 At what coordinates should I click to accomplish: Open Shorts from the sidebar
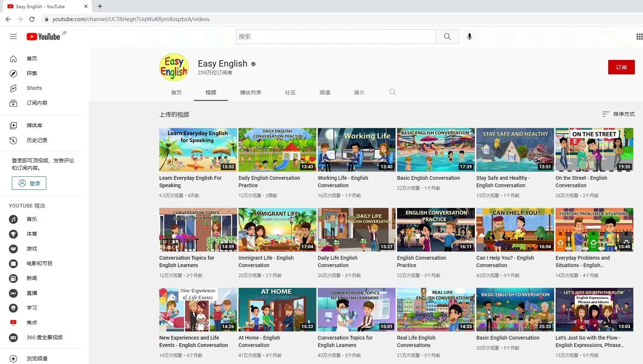34,88
